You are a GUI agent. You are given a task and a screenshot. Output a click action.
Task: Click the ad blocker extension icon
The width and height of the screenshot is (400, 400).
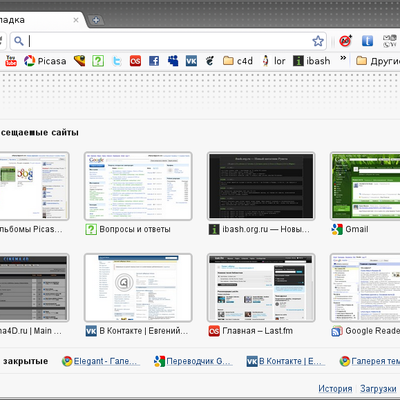346,41
